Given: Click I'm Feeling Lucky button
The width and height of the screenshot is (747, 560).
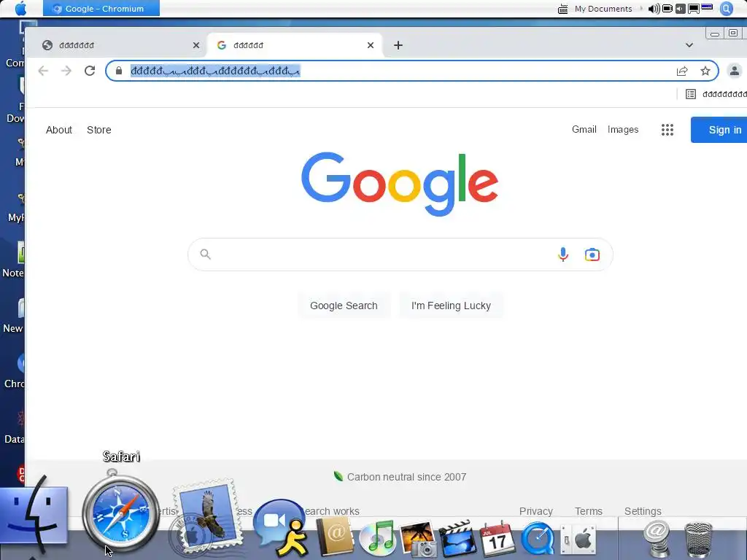Looking at the screenshot, I should tap(451, 306).
